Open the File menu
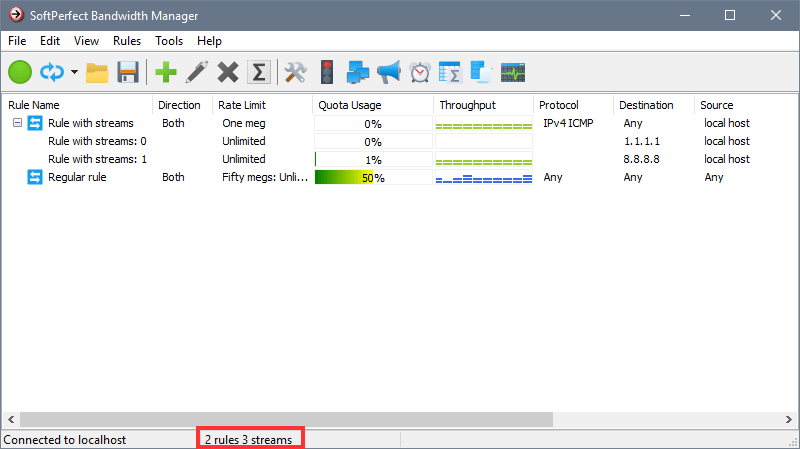 point(17,41)
